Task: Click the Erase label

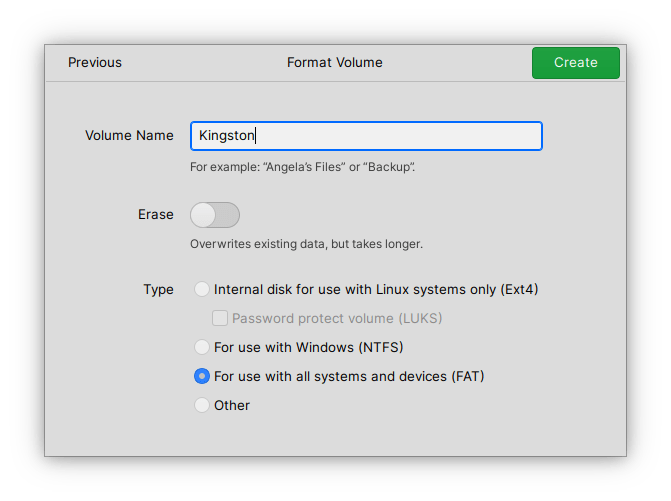Action: pyautogui.click(x=156, y=214)
